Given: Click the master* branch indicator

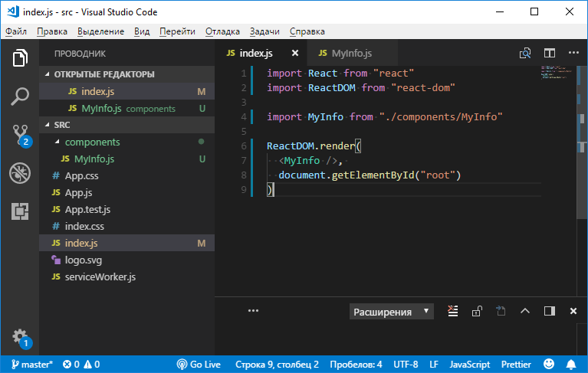Looking at the screenshot, I should coord(32,364).
